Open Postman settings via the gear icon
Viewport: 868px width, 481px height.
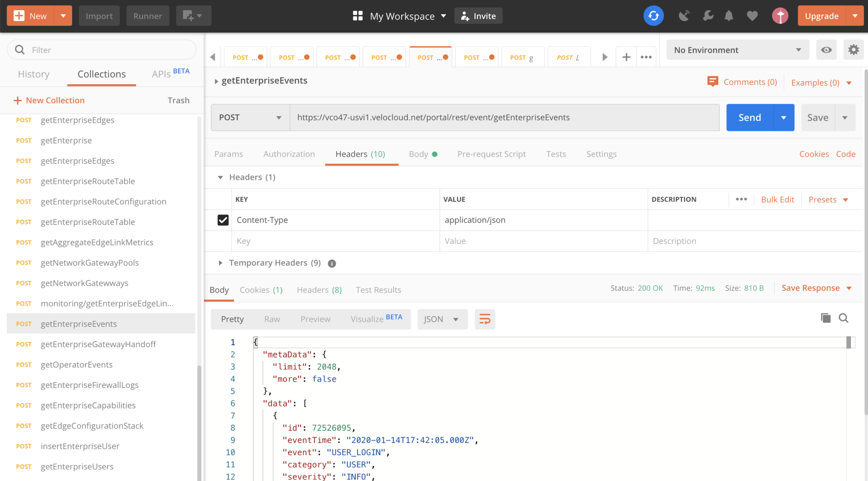click(x=853, y=50)
